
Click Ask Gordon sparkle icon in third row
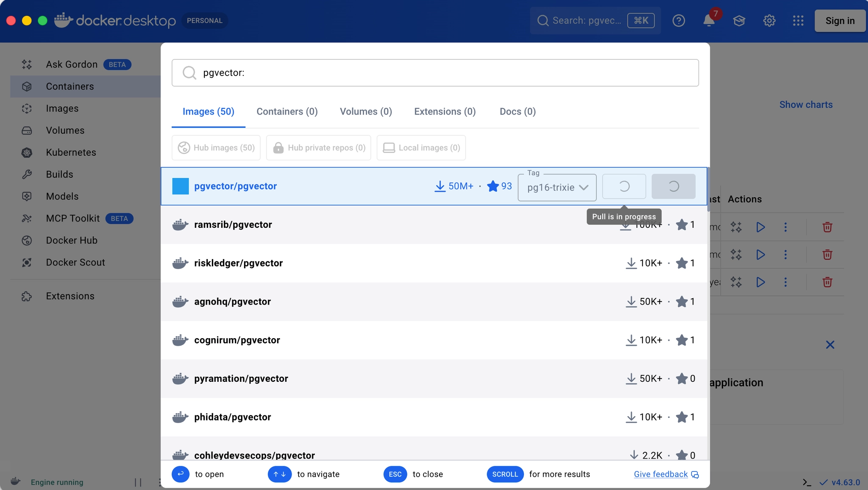tap(736, 282)
